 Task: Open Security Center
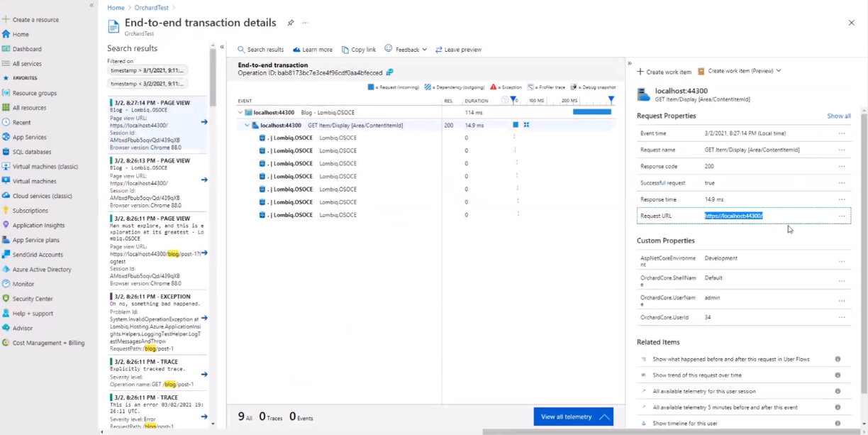[x=33, y=299]
